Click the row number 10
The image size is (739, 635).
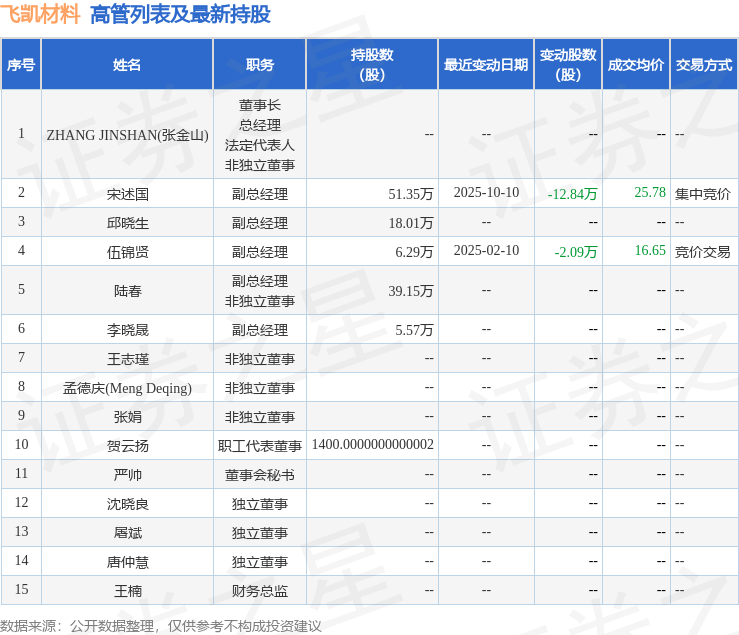point(22,444)
